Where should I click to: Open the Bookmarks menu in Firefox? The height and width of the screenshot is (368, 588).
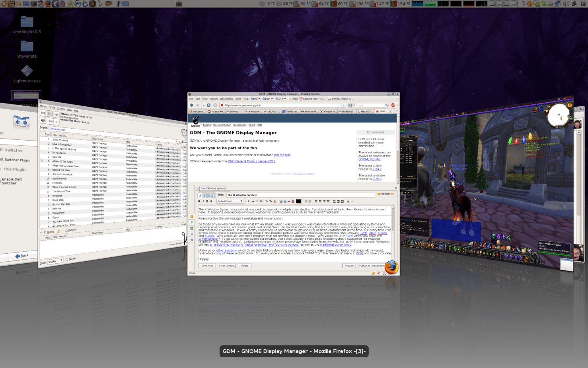[226, 99]
